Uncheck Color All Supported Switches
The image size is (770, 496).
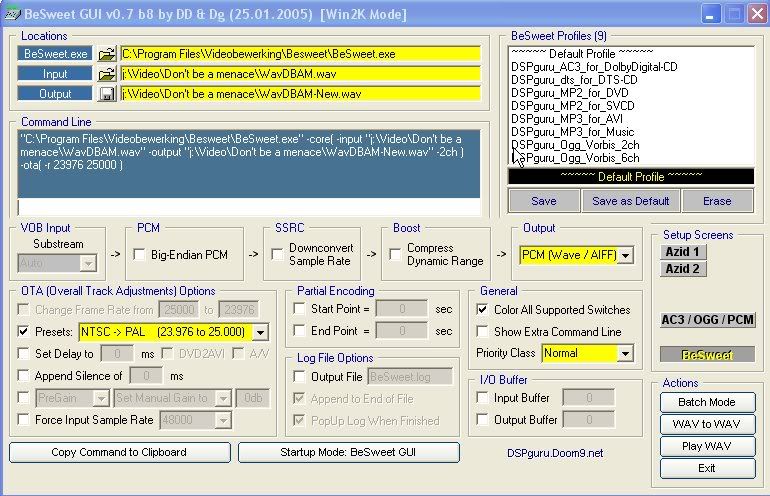coord(482,309)
